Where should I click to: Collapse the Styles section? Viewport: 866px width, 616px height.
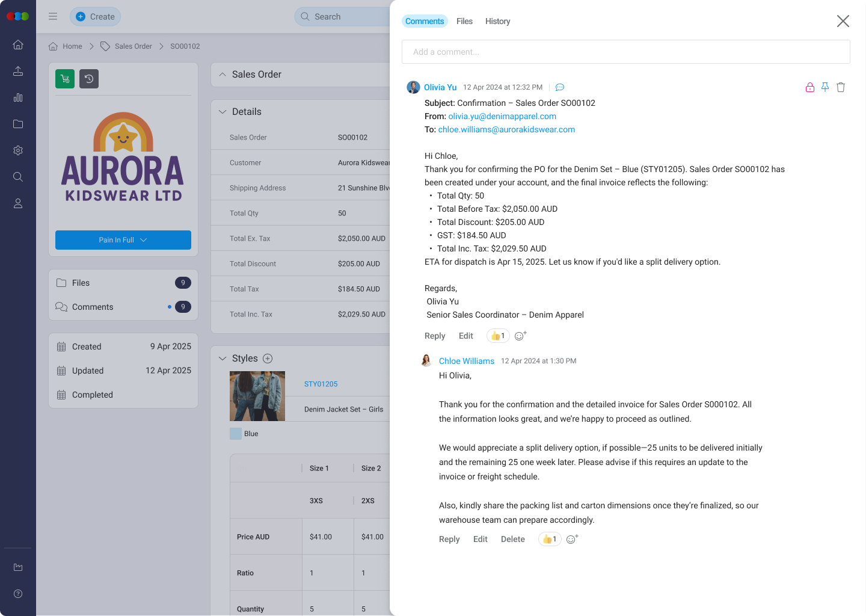[x=223, y=358]
